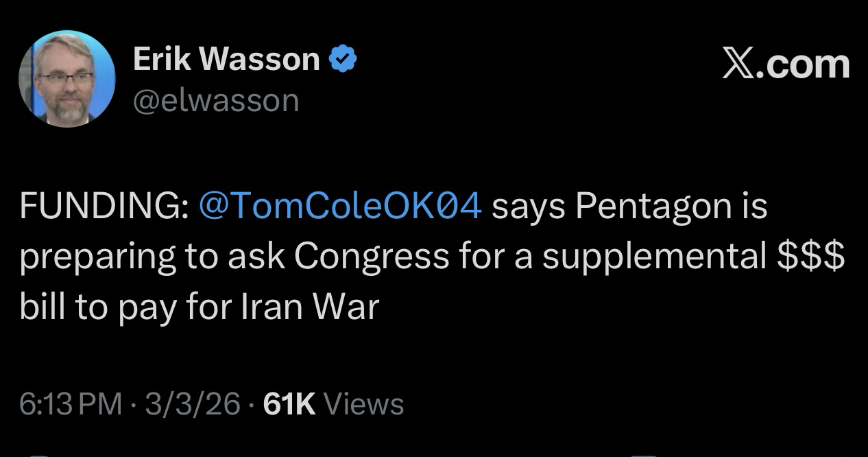Open the @TomColeOK04 mention link
The width and height of the screenshot is (868, 457).
click(339, 206)
